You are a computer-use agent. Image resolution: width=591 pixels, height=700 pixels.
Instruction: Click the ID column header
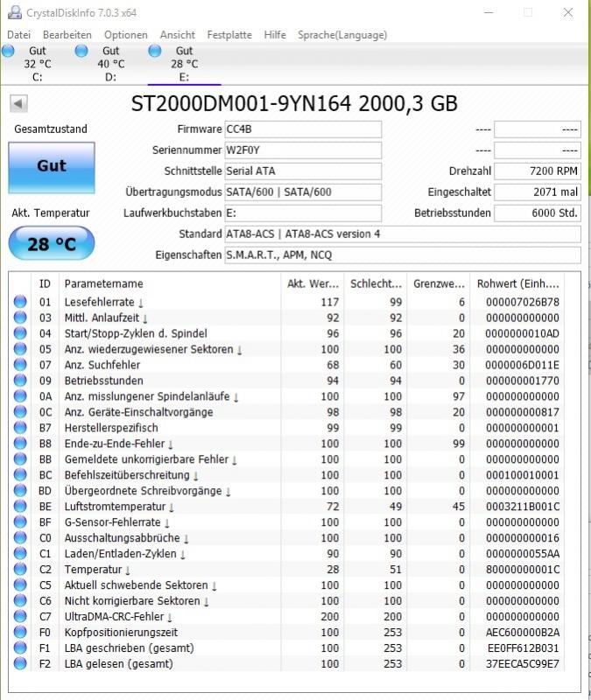click(x=46, y=283)
